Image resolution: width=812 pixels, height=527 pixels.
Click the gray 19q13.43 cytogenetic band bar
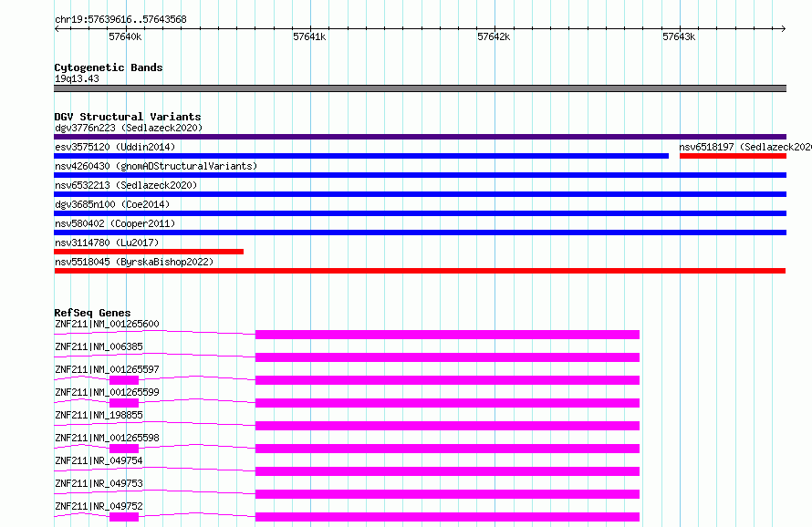pyautogui.click(x=420, y=88)
